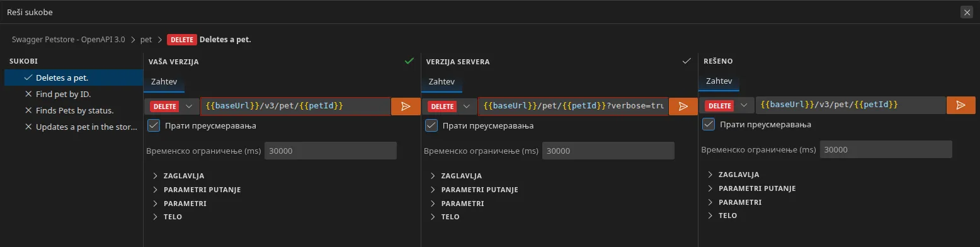Select conflict 'Updates a pet in the stor...'
Screen dimensions: 980x247
74,127
